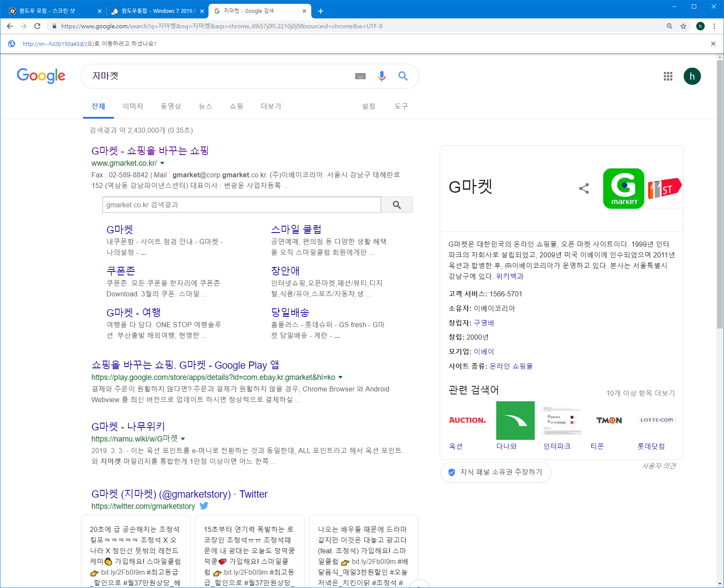Switch to the 이미지 tab
This screenshot has height=588, width=724.
click(x=133, y=106)
